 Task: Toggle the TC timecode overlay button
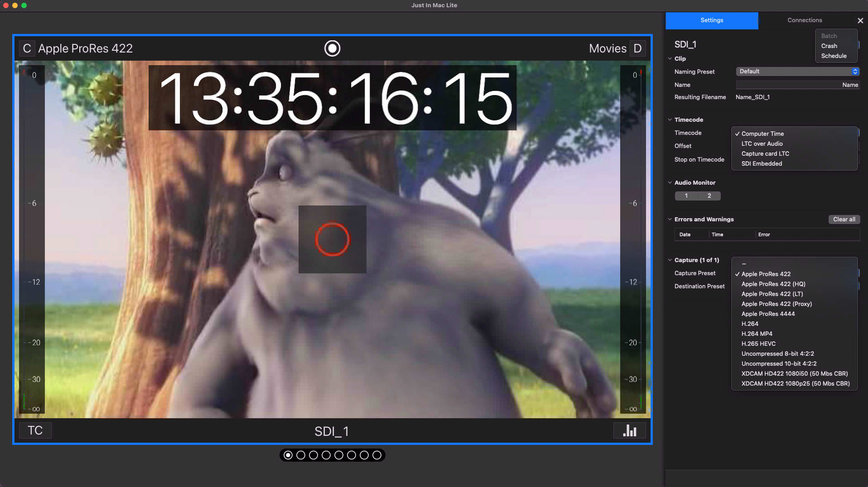point(35,430)
